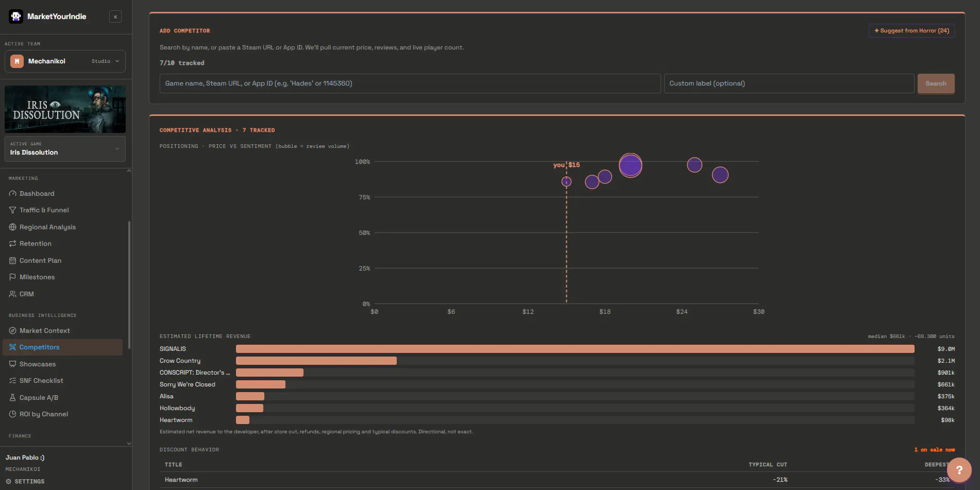The image size is (980, 490).
Task: Focus the game name or Steam URL field
Action: (x=410, y=83)
